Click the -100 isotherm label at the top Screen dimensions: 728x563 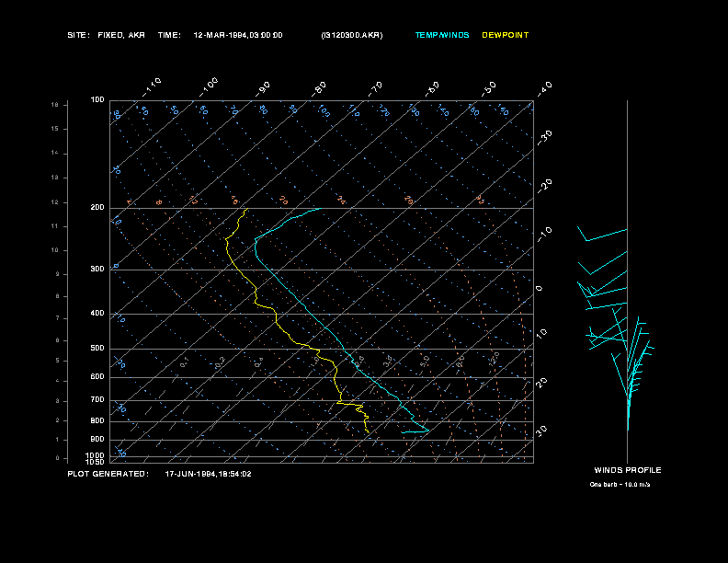pyautogui.click(x=209, y=87)
